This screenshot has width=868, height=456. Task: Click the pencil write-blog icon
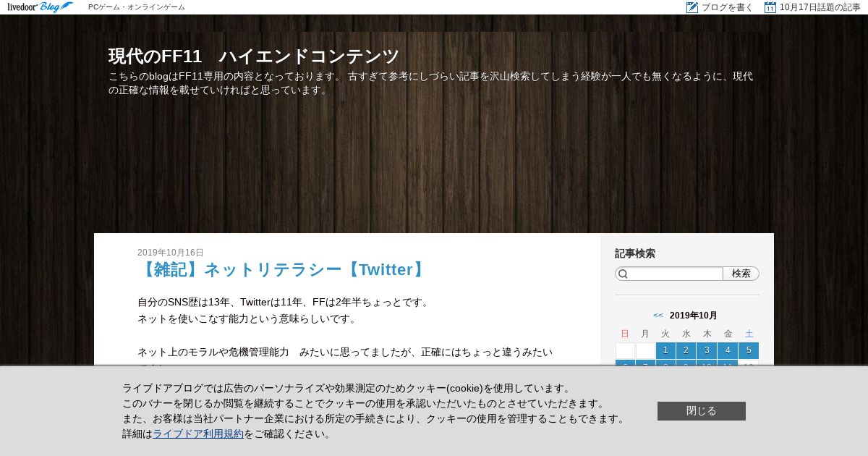692,7
